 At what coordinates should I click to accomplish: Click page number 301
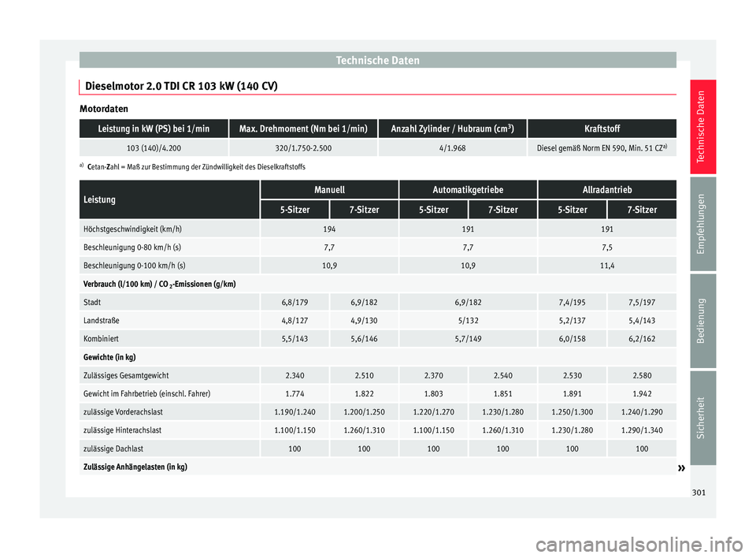pos(699,493)
